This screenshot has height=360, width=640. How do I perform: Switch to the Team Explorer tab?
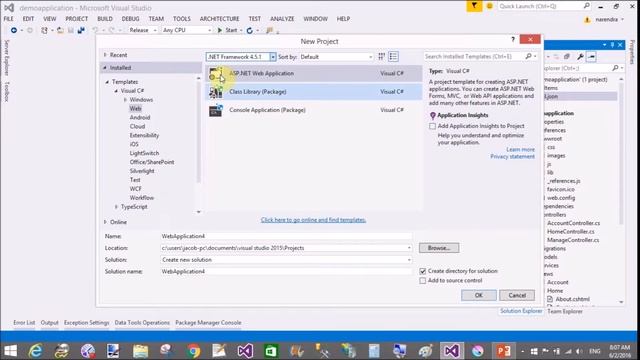click(565, 311)
